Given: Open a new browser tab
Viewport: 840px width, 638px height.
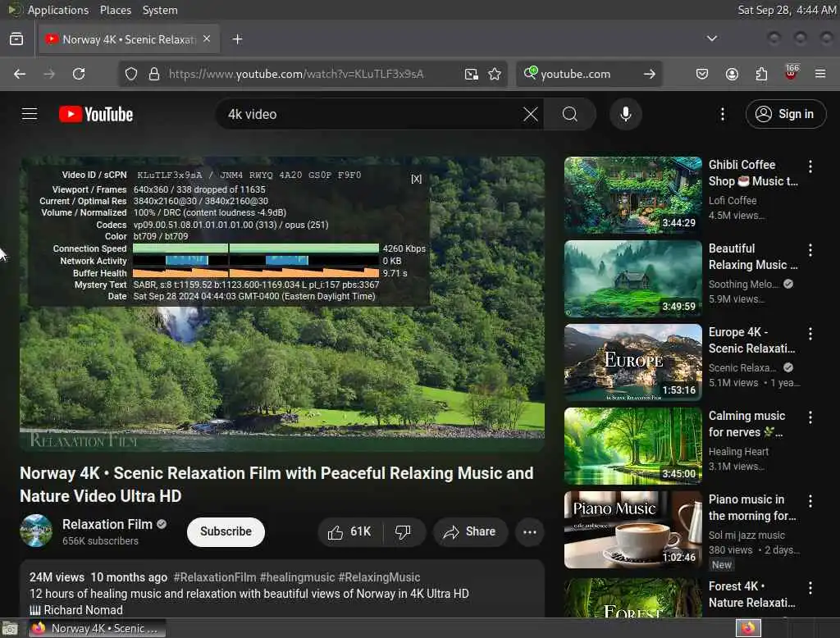Looking at the screenshot, I should (x=237, y=39).
